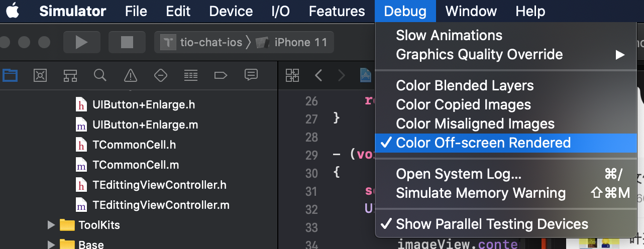Open the Debug navigator icon
Screen dimensions: 644x249
[190, 76]
